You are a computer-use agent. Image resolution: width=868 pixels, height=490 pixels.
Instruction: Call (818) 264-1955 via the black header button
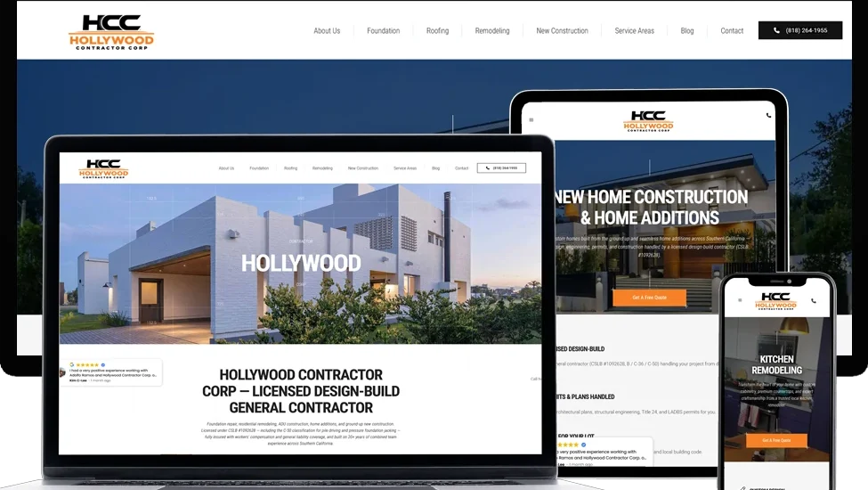click(800, 30)
